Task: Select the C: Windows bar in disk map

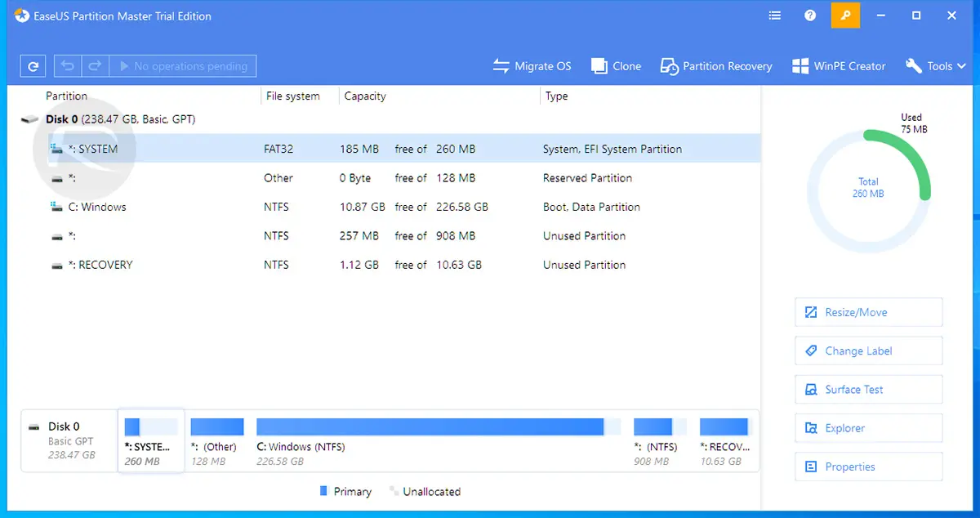Action: click(439, 442)
